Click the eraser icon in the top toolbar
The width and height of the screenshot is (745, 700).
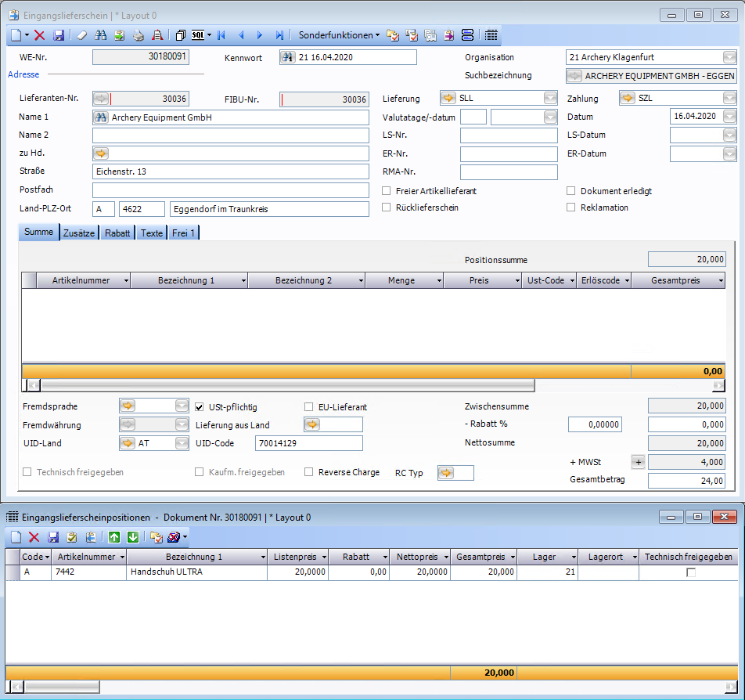[82, 35]
